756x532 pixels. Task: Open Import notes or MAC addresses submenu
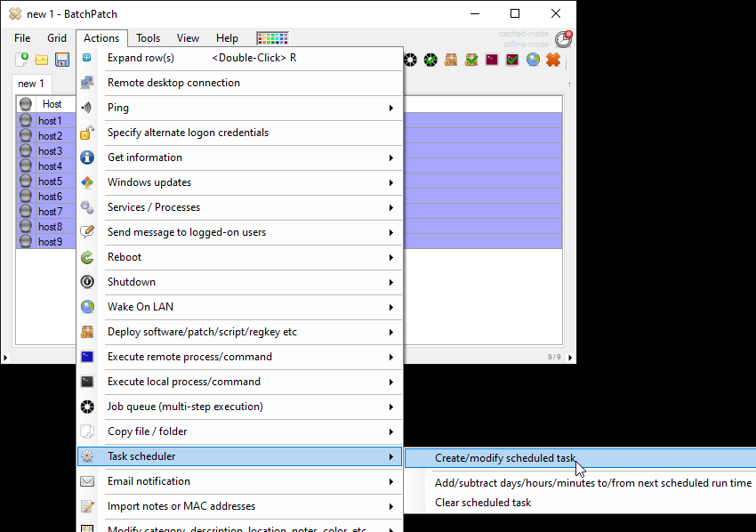pyautogui.click(x=239, y=506)
